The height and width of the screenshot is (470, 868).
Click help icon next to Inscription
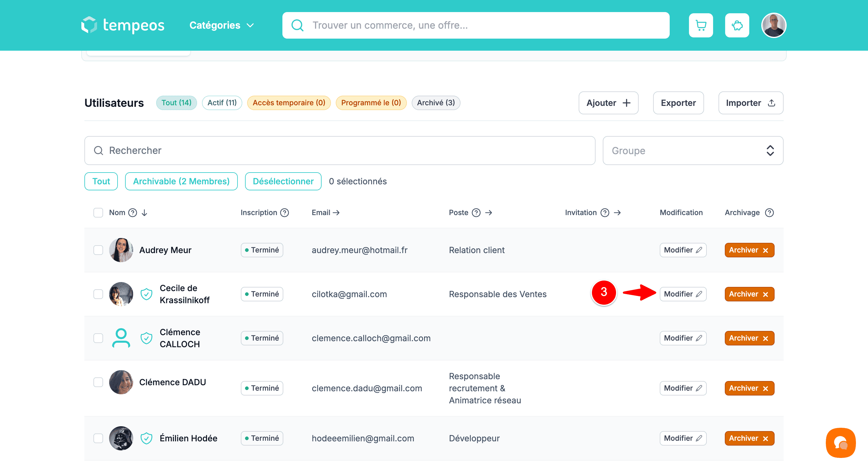tap(285, 212)
